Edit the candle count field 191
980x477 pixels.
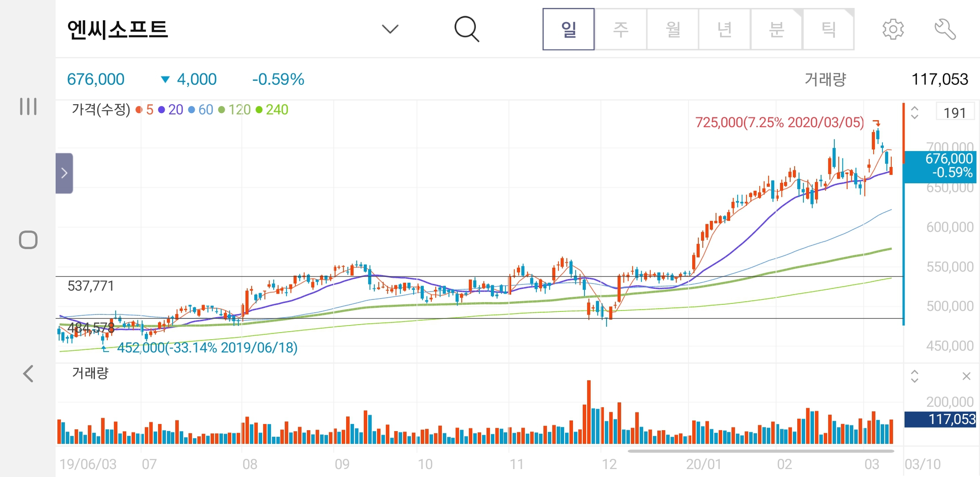click(x=955, y=112)
